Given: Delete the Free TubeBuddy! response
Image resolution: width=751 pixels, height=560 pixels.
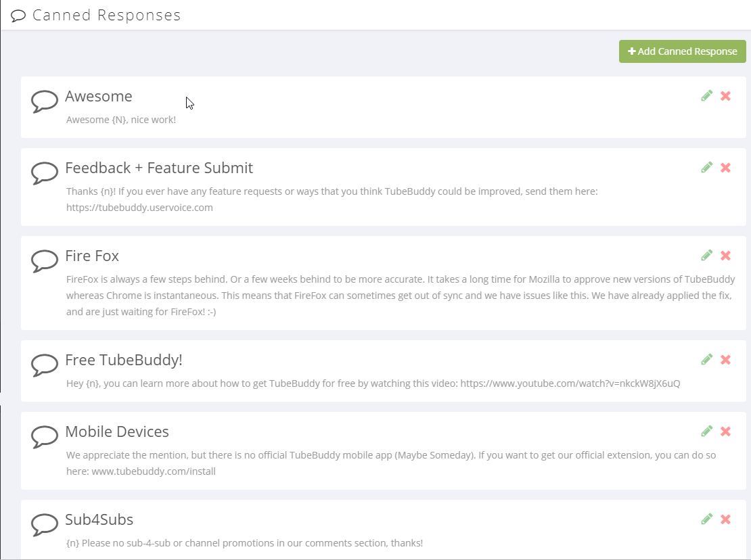Looking at the screenshot, I should 726,360.
